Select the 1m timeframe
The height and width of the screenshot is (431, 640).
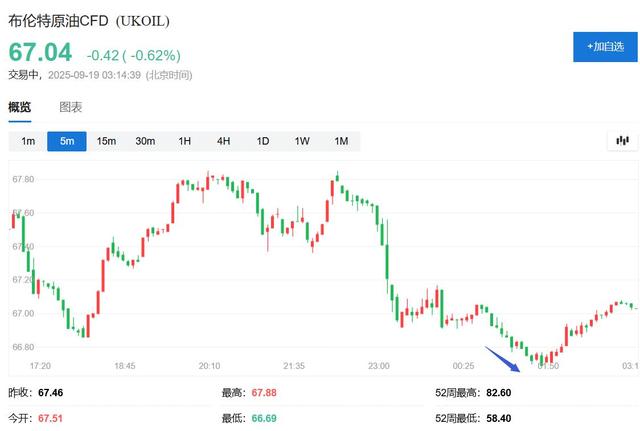(x=28, y=141)
